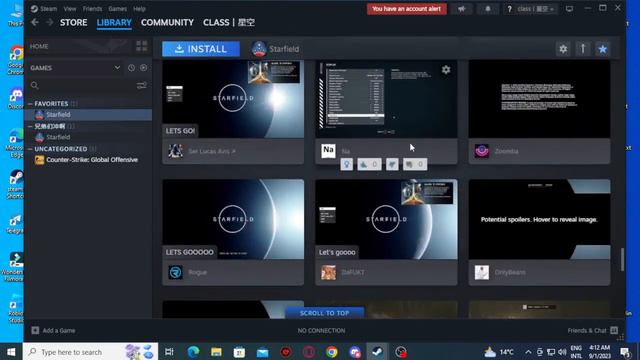The image size is (640, 360).
Task: Click the library search magnifier icon
Action: point(35,85)
